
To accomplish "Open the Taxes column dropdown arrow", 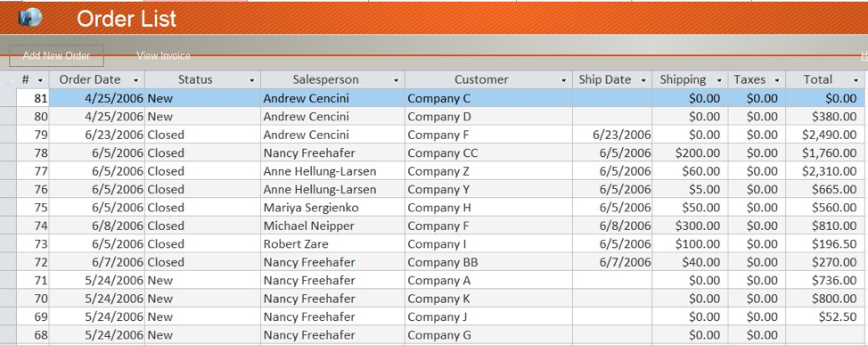I will (x=777, y=80).
